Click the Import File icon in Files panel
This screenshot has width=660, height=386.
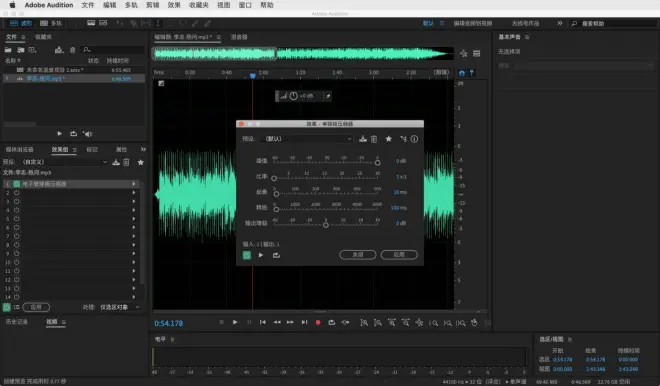click(x=21, y=50)
